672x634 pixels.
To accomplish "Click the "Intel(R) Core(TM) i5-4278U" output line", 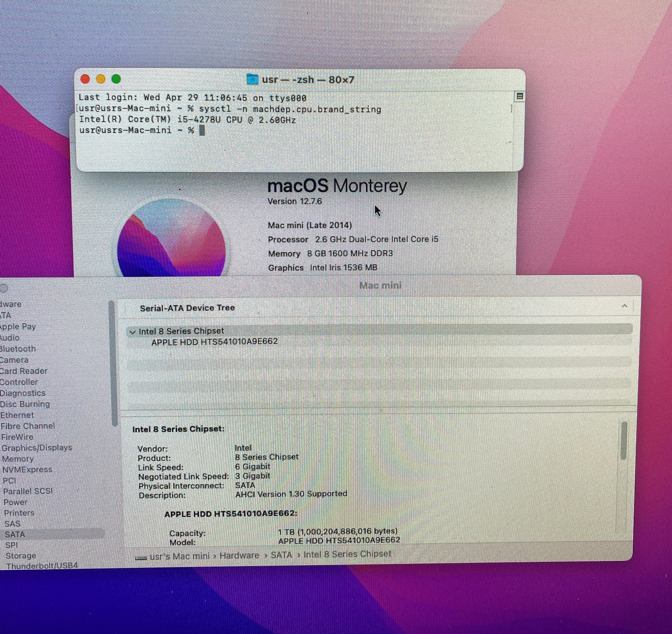I will pos(188,120).
